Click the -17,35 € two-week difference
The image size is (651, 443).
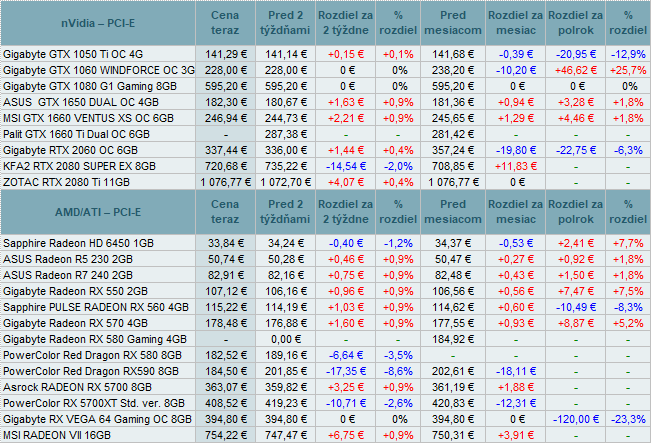coord(346,371)
